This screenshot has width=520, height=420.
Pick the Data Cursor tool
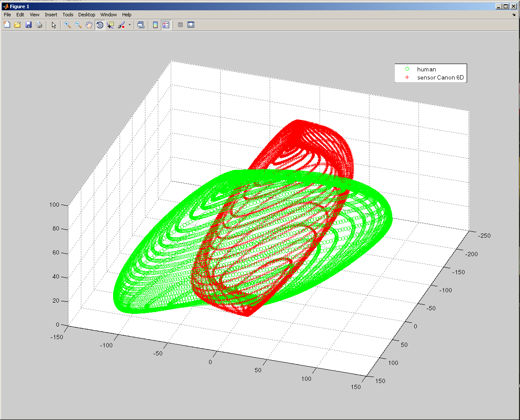point(111,25)
